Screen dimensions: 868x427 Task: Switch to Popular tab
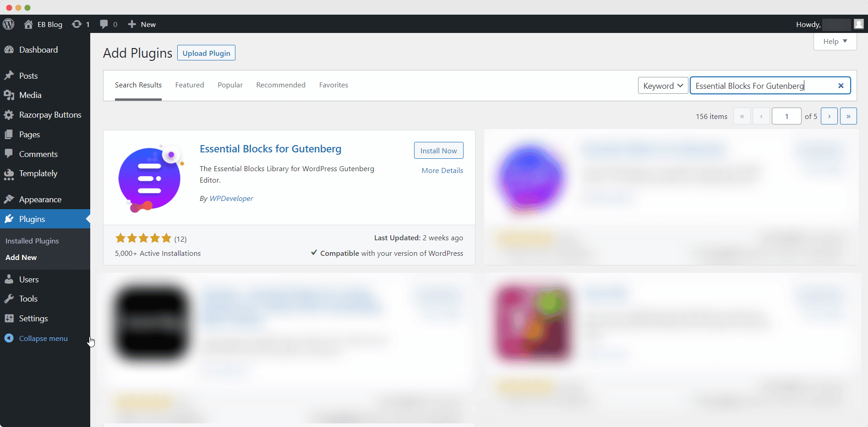[230, 85]
